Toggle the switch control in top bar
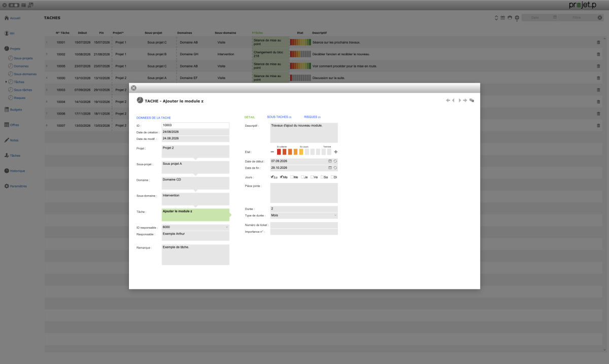 (14, 5)
